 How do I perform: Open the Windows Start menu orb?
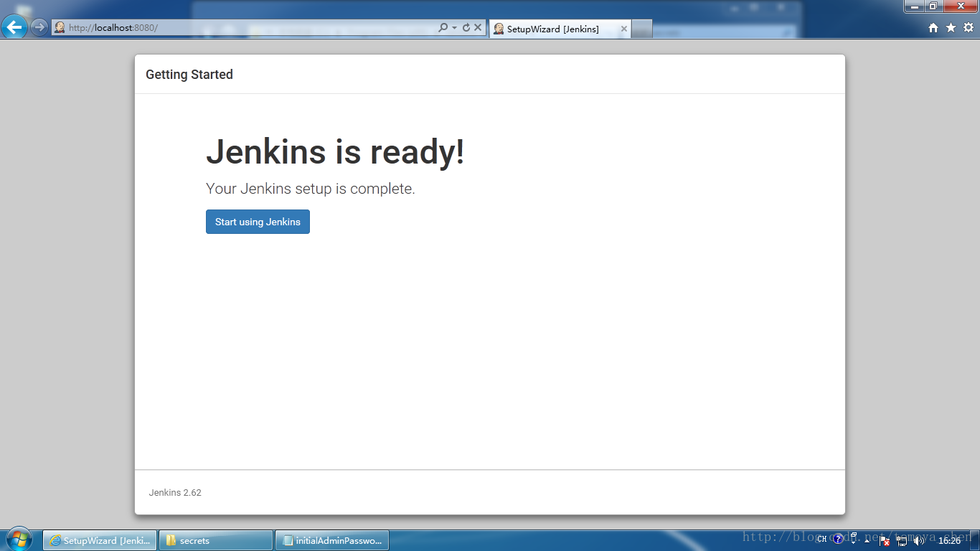coord(19,539)
